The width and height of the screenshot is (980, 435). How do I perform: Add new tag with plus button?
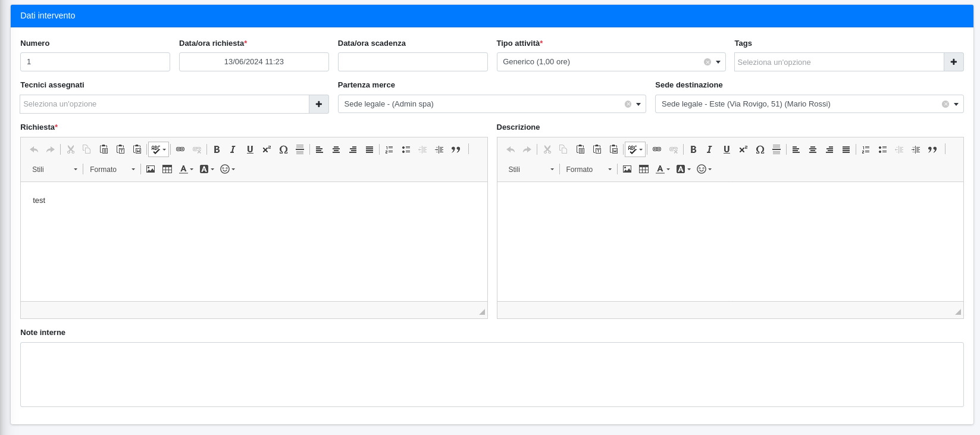pyautogui.click(x=953, y=62)
